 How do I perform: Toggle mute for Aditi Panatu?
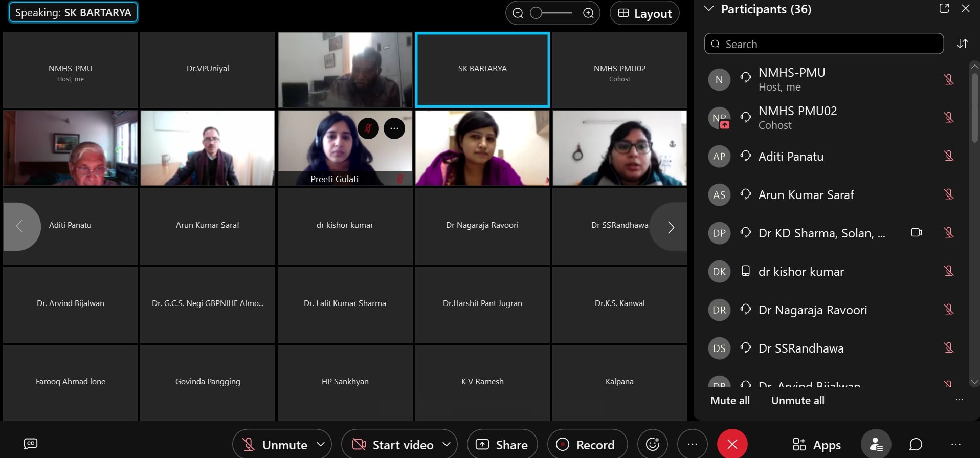pyautogui.click(x=948, y=156)
